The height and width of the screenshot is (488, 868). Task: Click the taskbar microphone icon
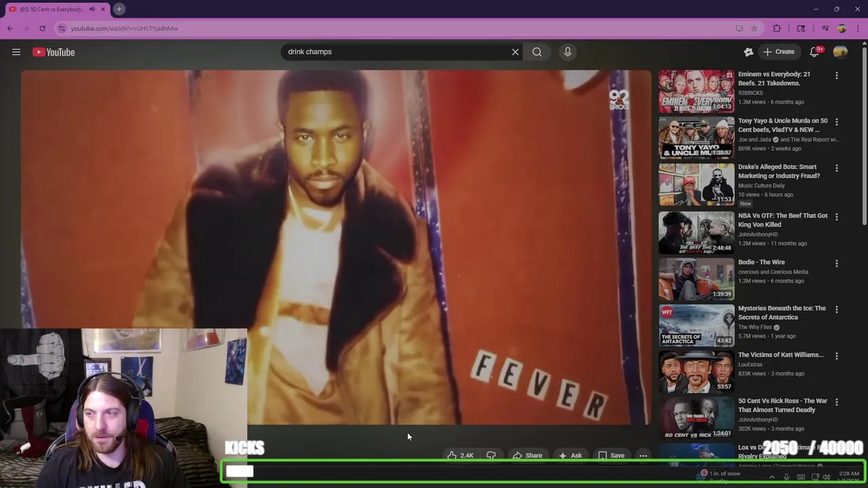pos(787,477)
